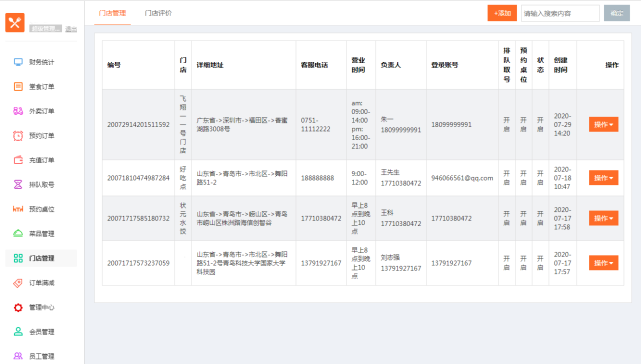Select 门店管理 grid icon in sidebar
Viewport: 641px width, 364px height.
pos(18,258)
